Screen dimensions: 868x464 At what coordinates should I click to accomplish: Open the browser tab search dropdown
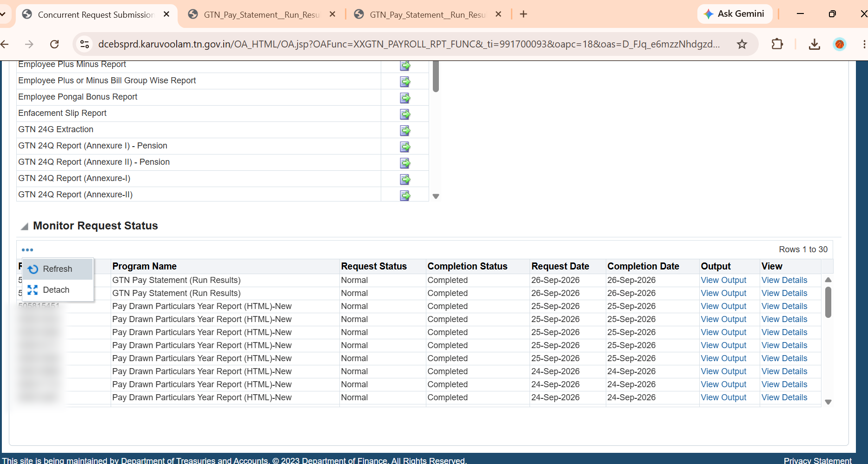click(3, 14)
